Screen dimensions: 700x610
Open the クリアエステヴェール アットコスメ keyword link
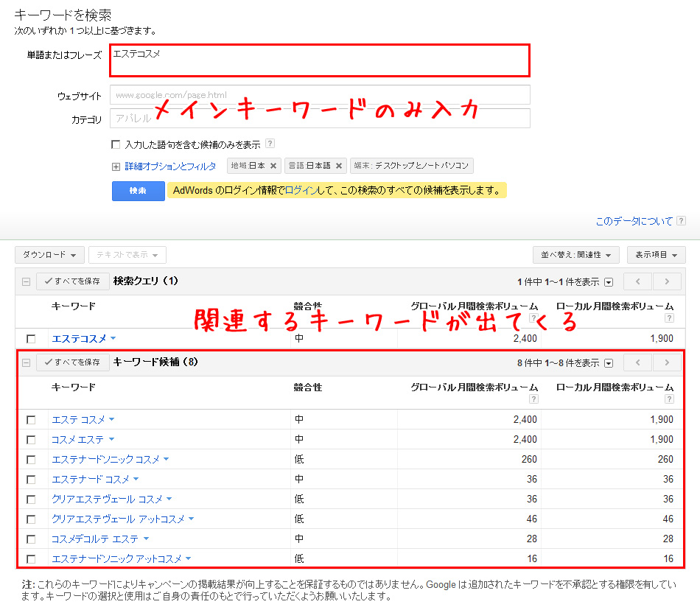(x=118, y=519)
